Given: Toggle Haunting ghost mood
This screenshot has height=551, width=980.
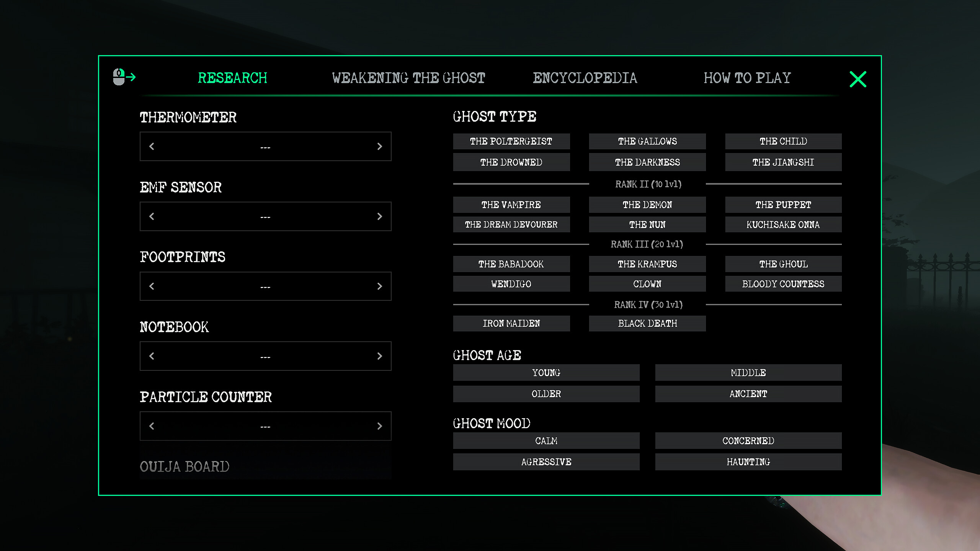Looking at the screenshot, I should (748, 462).
